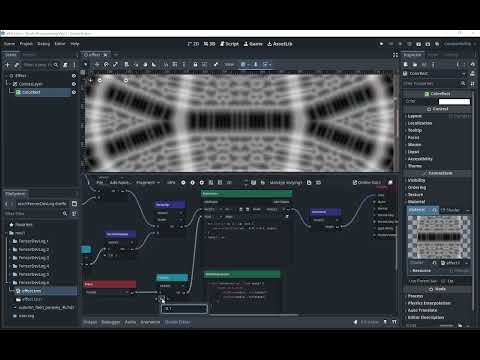Viewport: 480px width, 360px height.
Task: Click the inspector load resource folder icon
Action: pos(415,64)
